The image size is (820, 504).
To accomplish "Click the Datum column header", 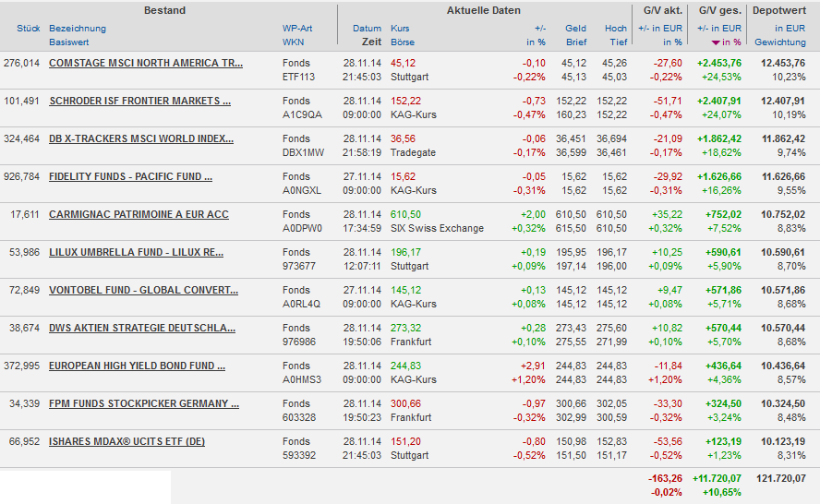I will point(367,29).
